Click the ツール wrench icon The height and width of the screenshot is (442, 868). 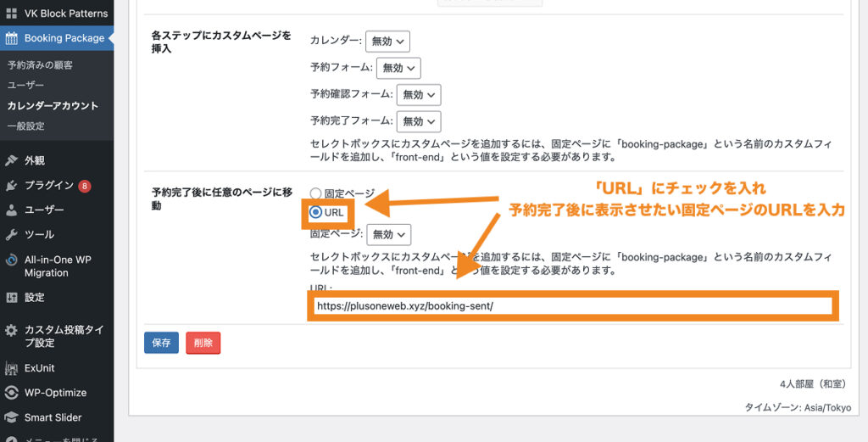(x=12, y=234)
